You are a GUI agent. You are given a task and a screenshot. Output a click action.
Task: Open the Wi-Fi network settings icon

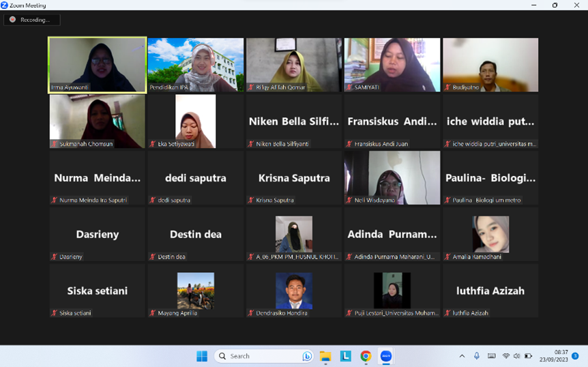point(505,356)
